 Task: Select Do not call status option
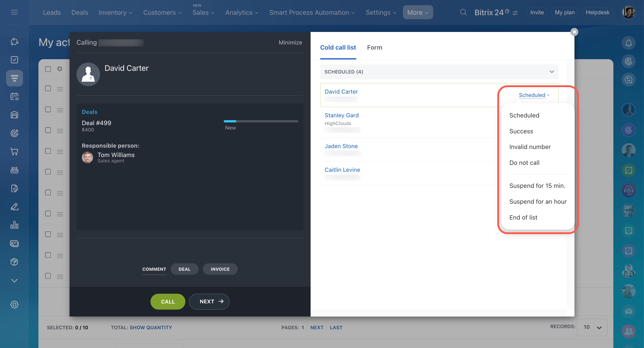pos(524,163)
